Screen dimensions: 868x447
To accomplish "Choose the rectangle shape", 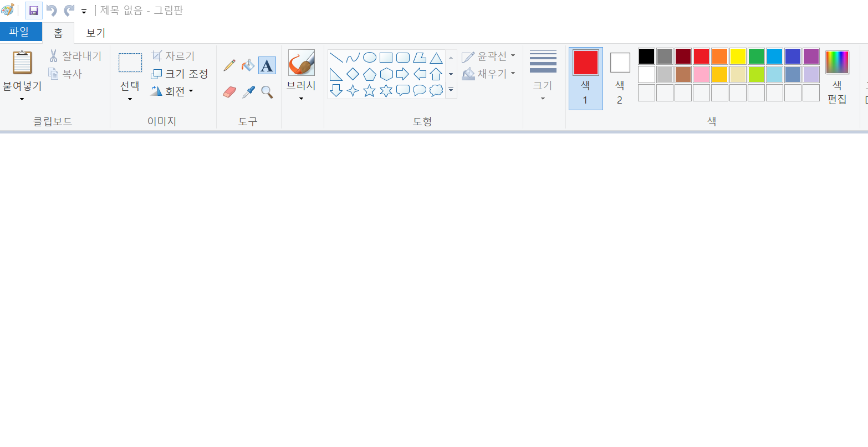I will [x=386, y=58].
